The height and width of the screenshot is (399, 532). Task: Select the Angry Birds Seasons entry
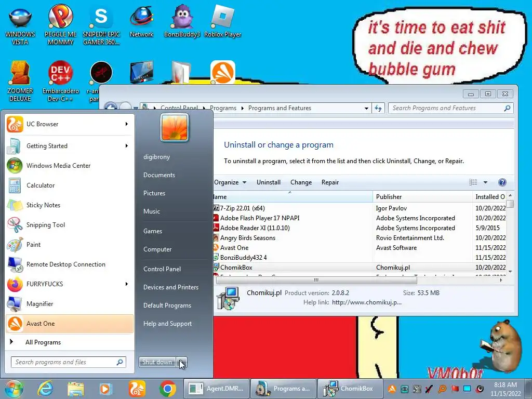pyautogui.click(x=360, y=238)
